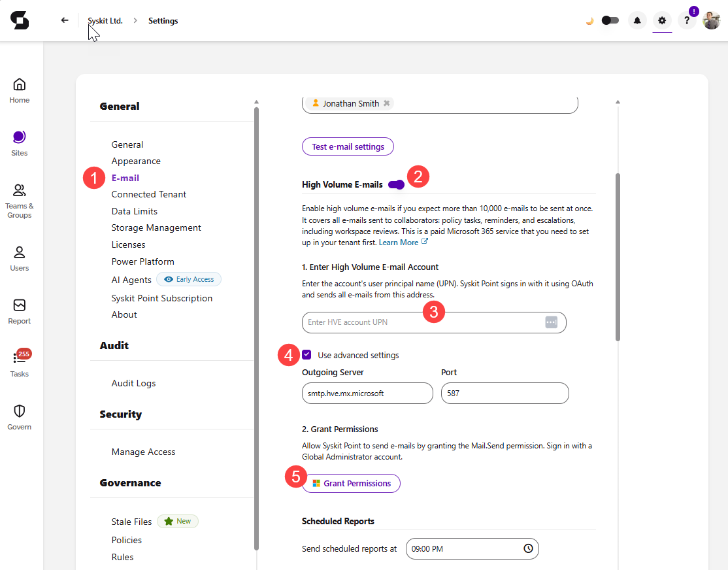Open Policies settings
This screenshot has height=570, width=728.
(126, 540)
